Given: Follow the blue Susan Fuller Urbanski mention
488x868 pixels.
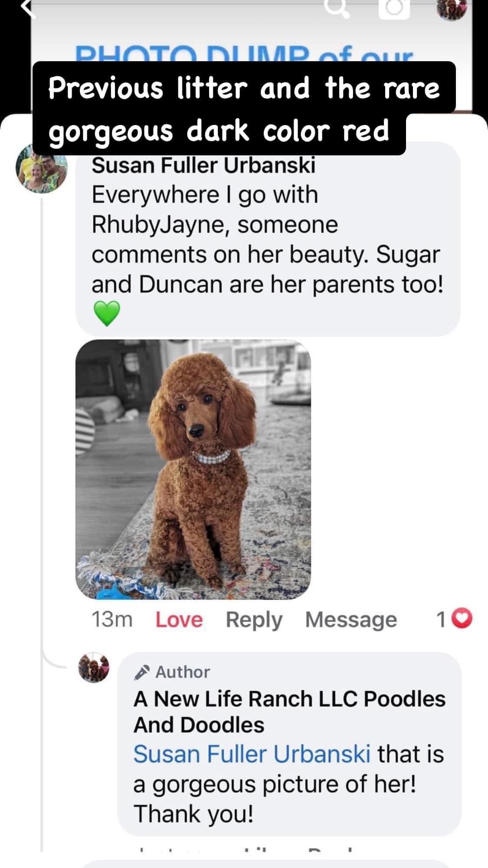Looking at the screenshot, I should [x=252, y=754].
